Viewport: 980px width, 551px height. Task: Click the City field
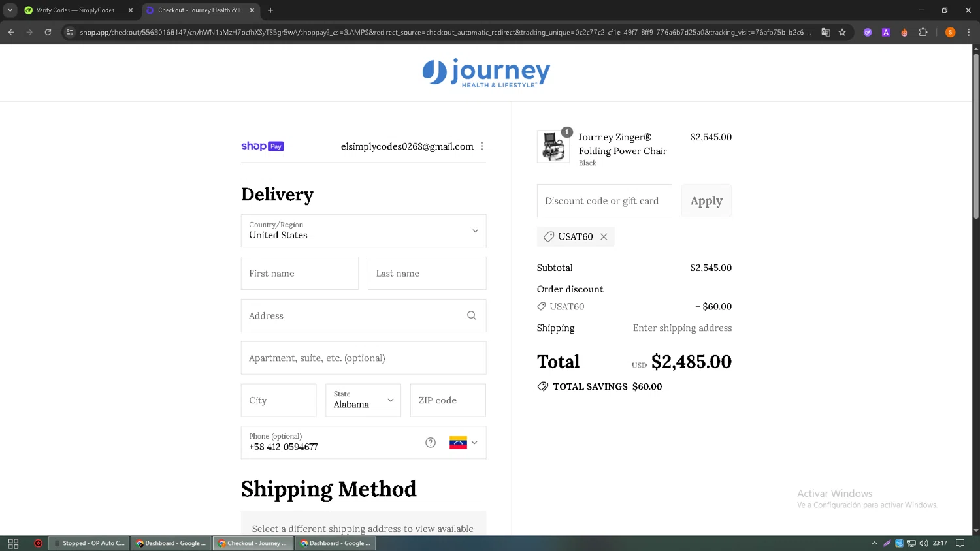(279, 400)
